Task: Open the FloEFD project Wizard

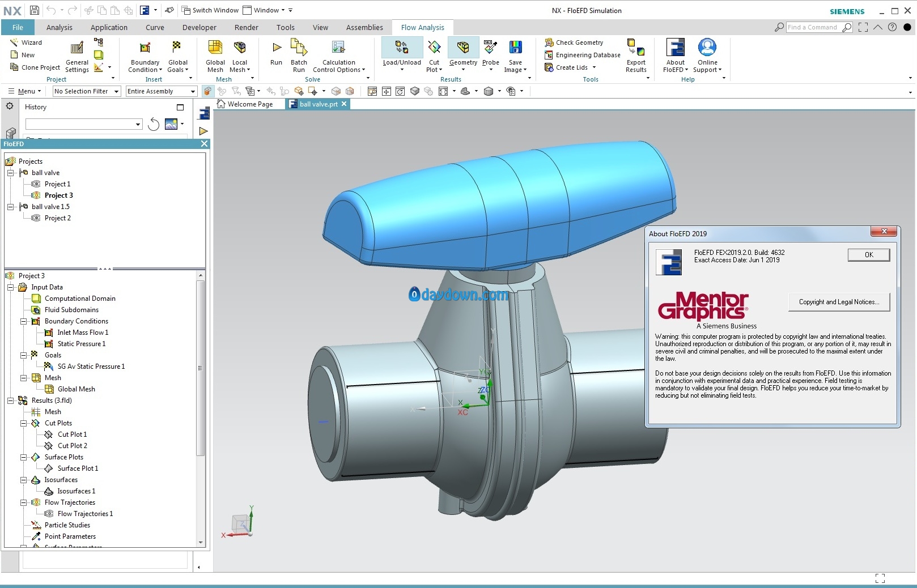Action: [x=26, y=42]
